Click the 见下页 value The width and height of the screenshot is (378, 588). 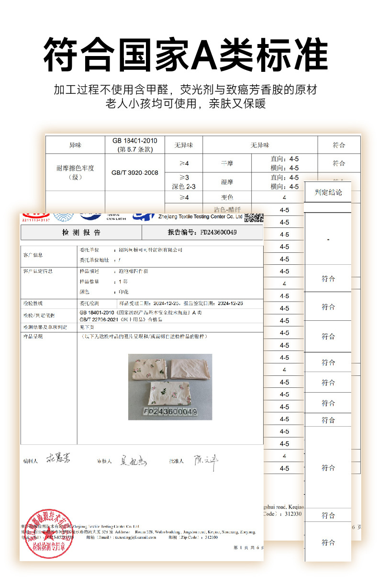coord(88,327)
